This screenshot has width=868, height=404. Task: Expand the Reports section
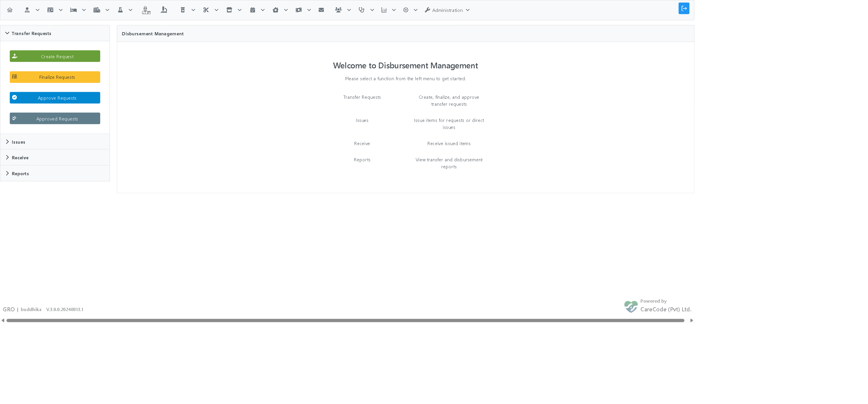point(55,173)
